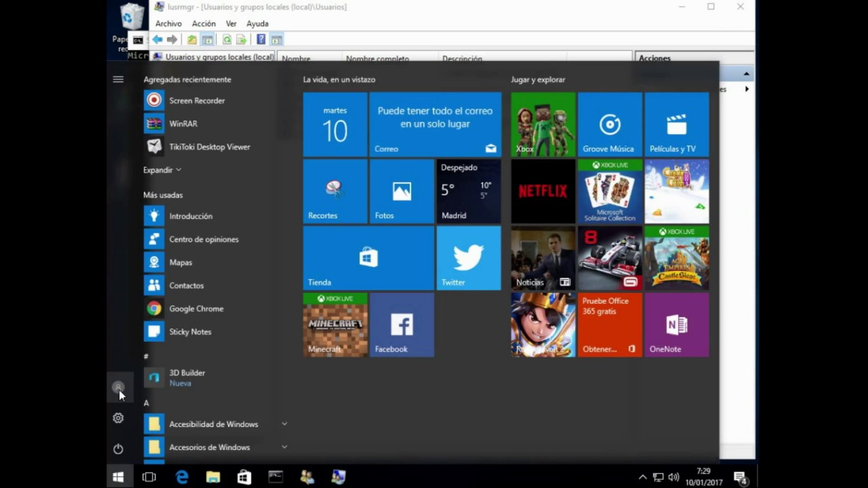Open File Explorer from taskbar
The image size is (868, 488).
[x=213, y=477]
